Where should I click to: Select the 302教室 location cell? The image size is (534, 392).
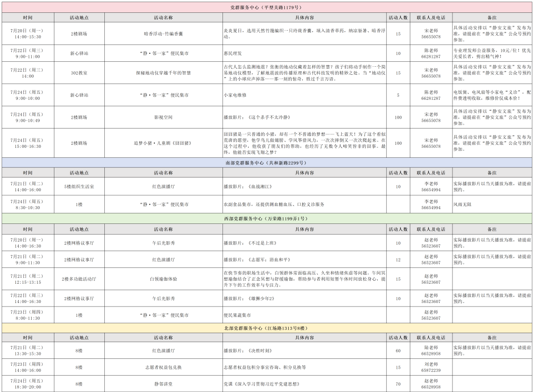point(79,73)
